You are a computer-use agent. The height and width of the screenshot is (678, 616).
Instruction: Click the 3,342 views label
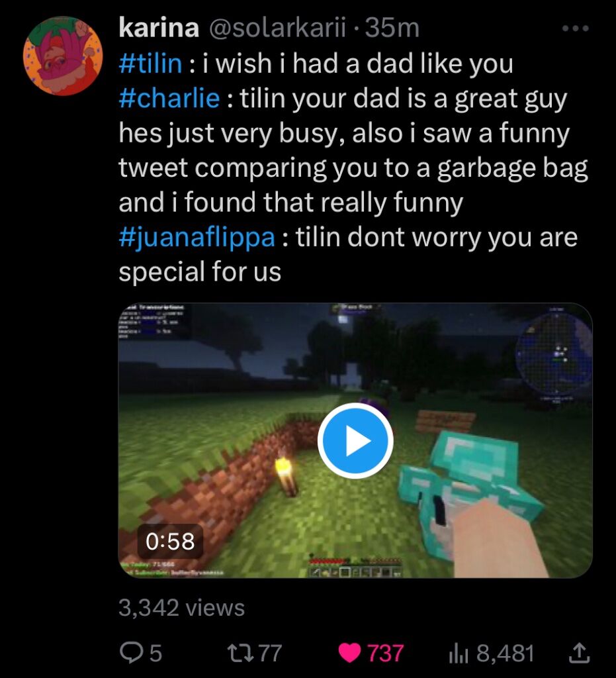181,608
